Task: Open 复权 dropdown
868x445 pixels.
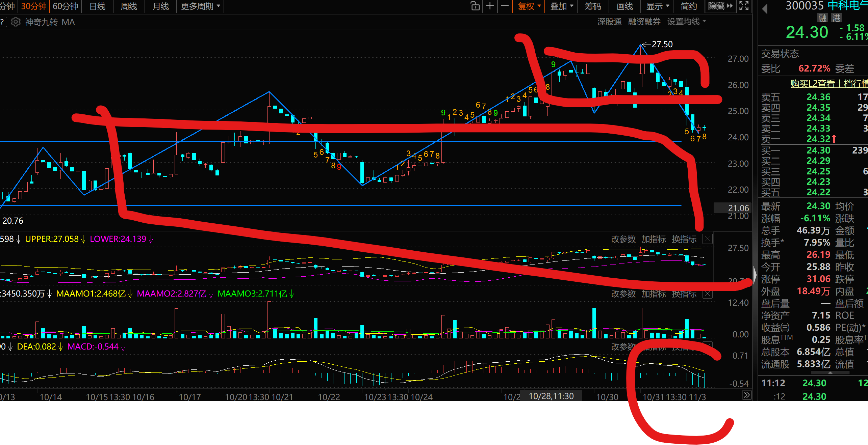Action: [x=529, y=6]
